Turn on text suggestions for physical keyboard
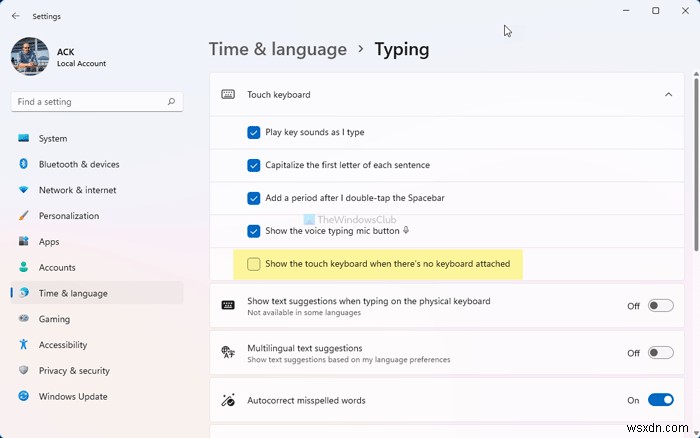 point(661,306)
